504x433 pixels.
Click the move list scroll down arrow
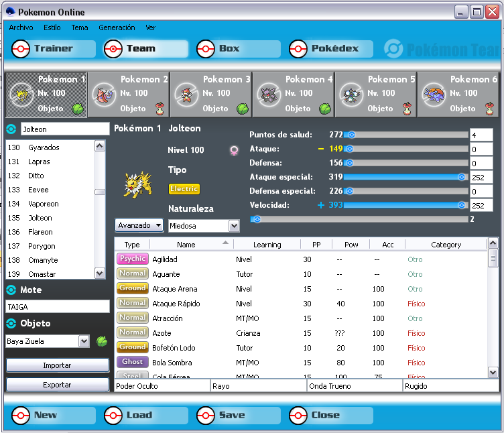pos(493,372)
